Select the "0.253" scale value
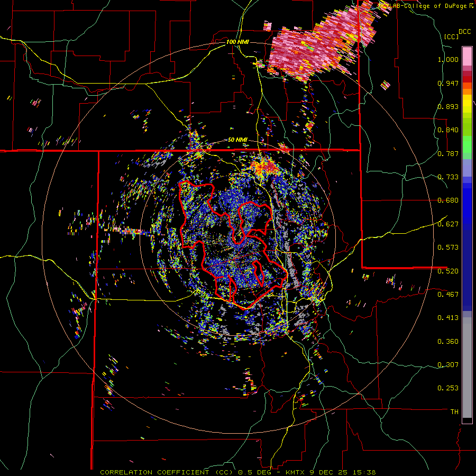 tap(448, 388)
